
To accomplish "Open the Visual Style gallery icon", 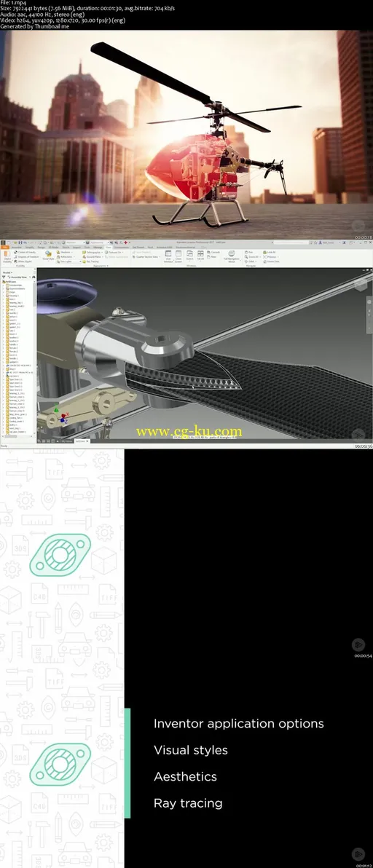I will (48, 255).
